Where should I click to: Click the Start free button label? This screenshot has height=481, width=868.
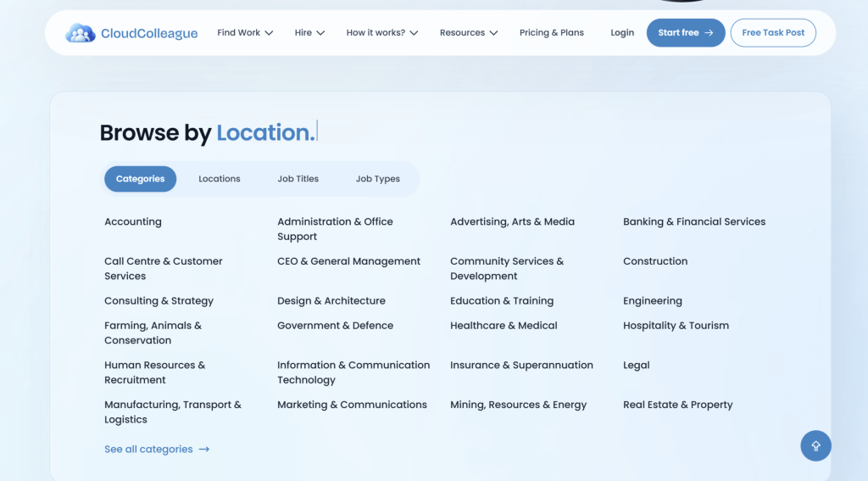(x=678, y=33)
